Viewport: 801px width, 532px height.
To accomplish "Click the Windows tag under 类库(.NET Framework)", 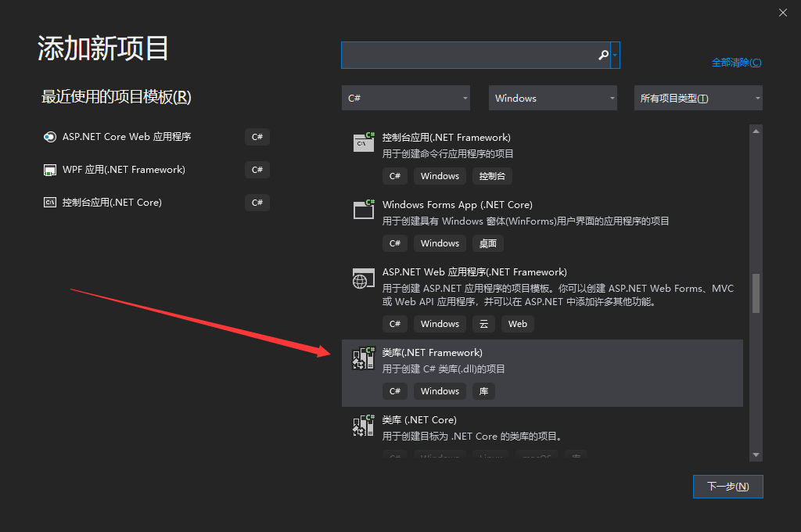I will tap(440, 391).
